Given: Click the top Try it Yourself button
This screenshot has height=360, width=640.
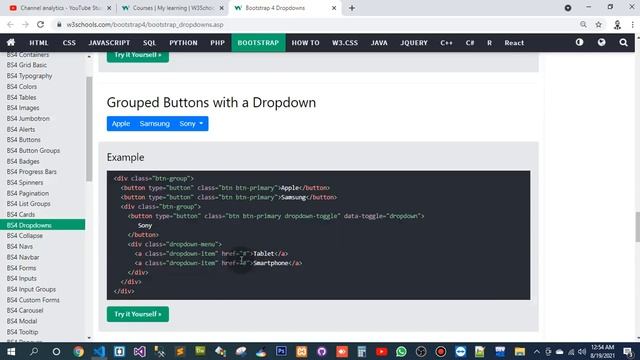Looking at the screenshot, I should pyautogui.click(x=138, y=56).
